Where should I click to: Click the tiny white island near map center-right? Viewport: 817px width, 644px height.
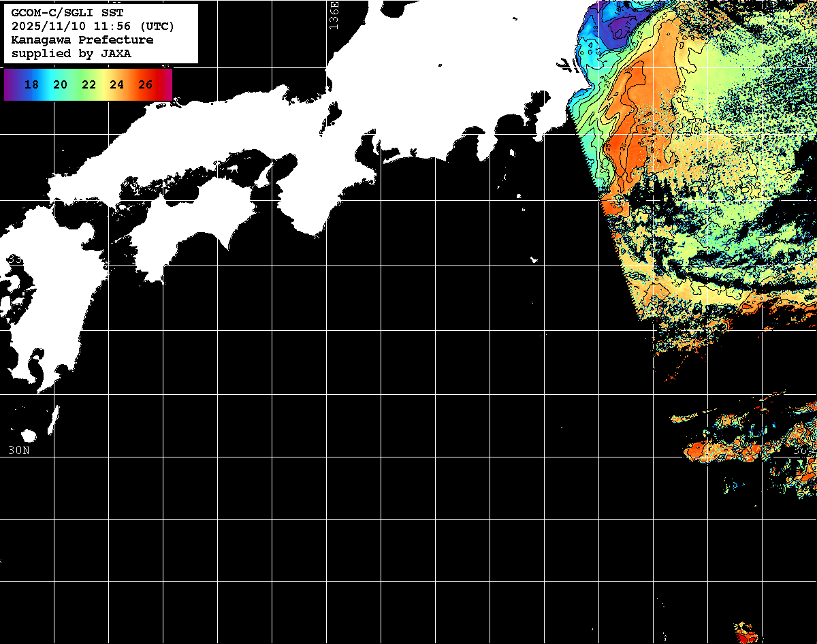tap(534, 259)
